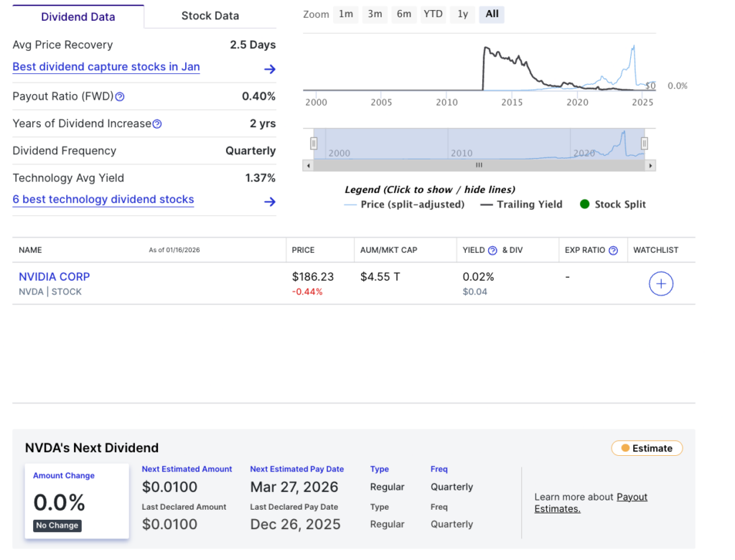Click the chart navigator horizontal scrollbar

pos(479,165)
